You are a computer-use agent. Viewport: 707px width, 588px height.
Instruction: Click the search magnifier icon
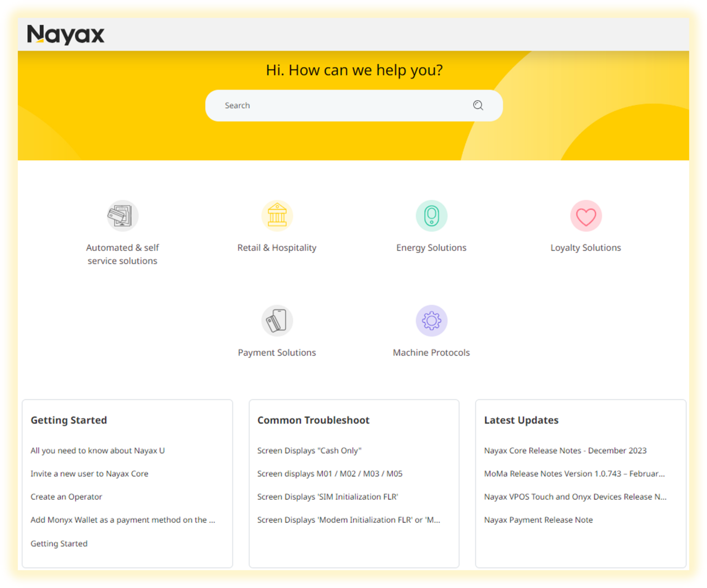478,105
